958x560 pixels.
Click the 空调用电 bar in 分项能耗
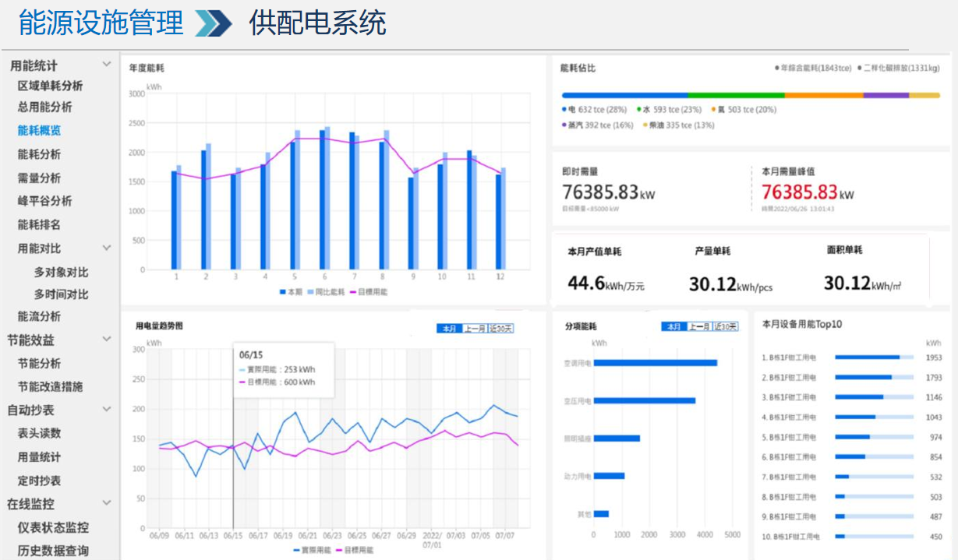(x=656, y=363)
